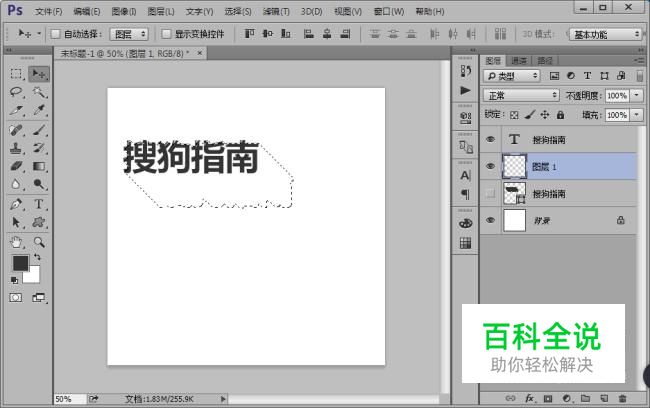This screenshot has width=650, height=408.
Task: Add layer style fx button
Action: (x=529, y=398)
